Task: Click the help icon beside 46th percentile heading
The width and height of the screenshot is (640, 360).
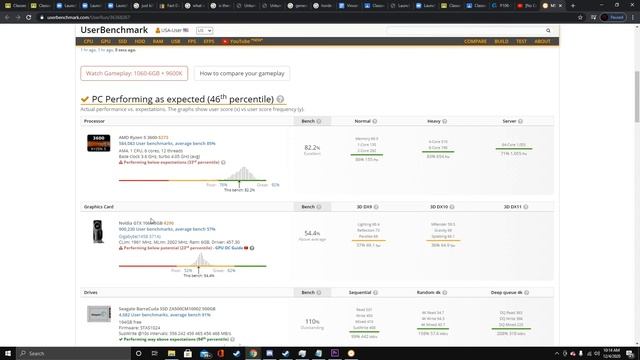Action: (x=280, y=99)
